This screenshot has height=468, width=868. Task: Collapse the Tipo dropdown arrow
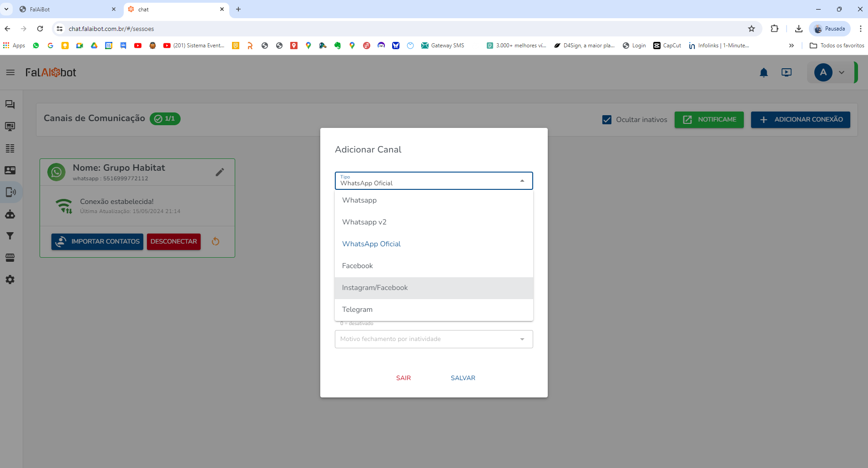(522, 181)
